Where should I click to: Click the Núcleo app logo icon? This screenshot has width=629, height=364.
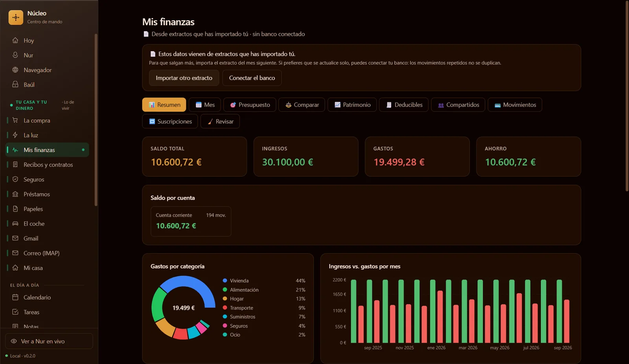coord(16,17)
